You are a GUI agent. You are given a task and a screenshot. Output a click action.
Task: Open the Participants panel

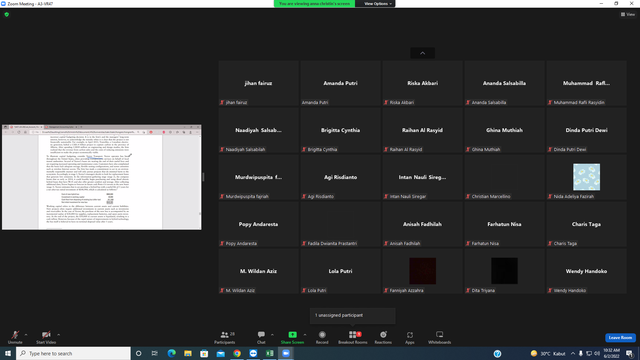pos(225,337)
